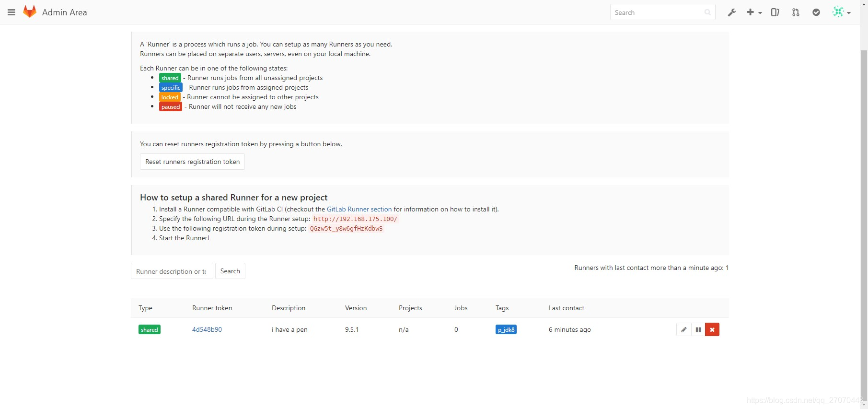Image resolution: width=868 pixels, height=409 pixels.
Task: Pause the 'i have a pen' runner
Action: coord(698,330)
